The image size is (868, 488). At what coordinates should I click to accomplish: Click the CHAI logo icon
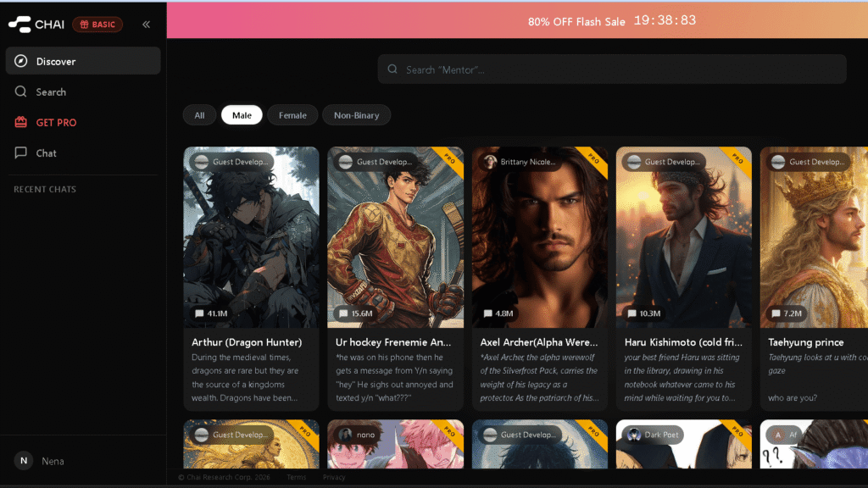tap(20, 25)
